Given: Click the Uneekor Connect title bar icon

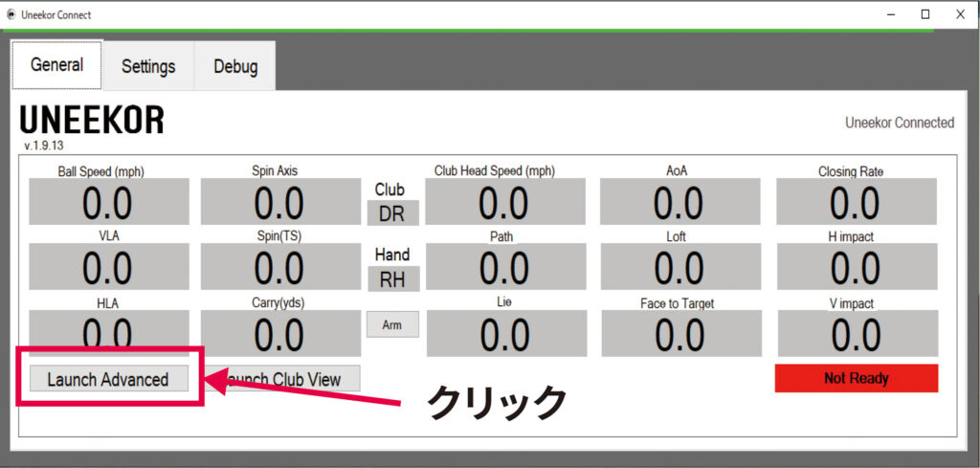Looking at the screenshot, I should point(11,15).
